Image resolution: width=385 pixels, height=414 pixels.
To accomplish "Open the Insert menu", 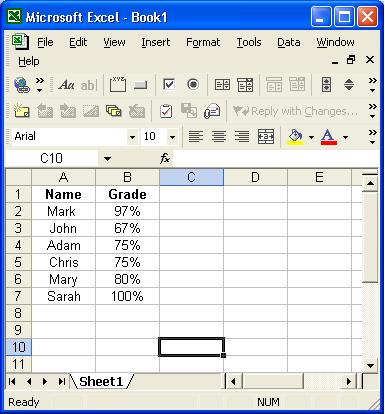I will 156,42.
